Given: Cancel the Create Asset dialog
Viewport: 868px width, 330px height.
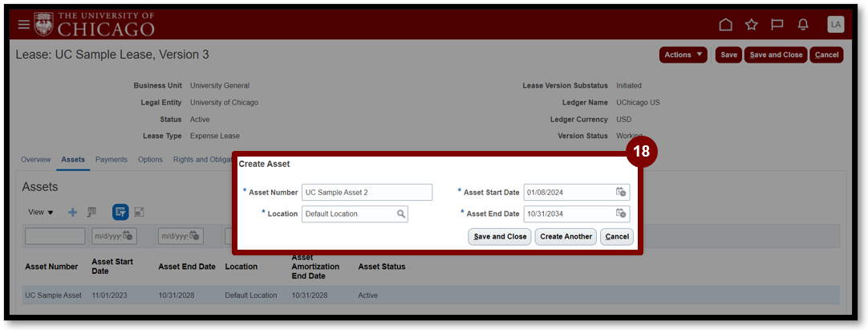Looking at the screenshot, I should 617,236.
